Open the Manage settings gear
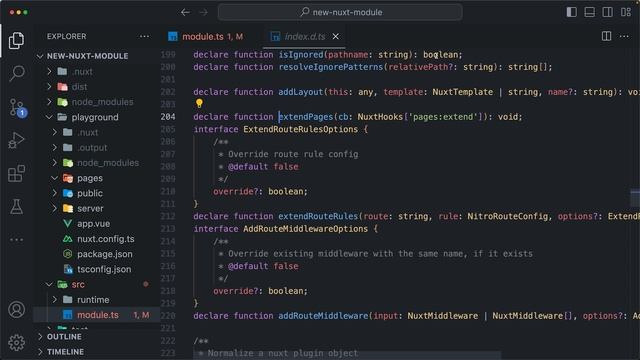 (x=16, y=342)
